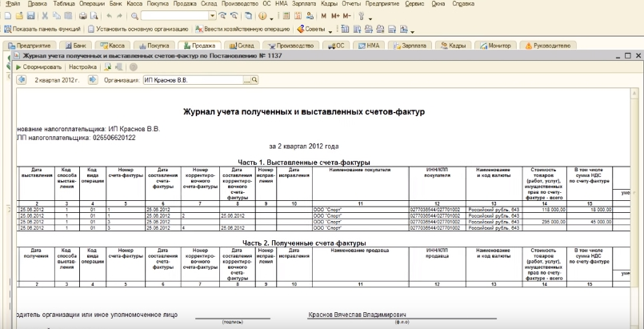Go to next period with right arrow

(x=92, y=80)
